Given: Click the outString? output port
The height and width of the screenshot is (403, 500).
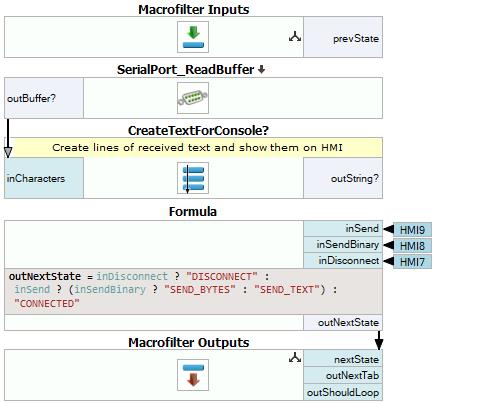Looking at the screenshot, I should 343,178.
